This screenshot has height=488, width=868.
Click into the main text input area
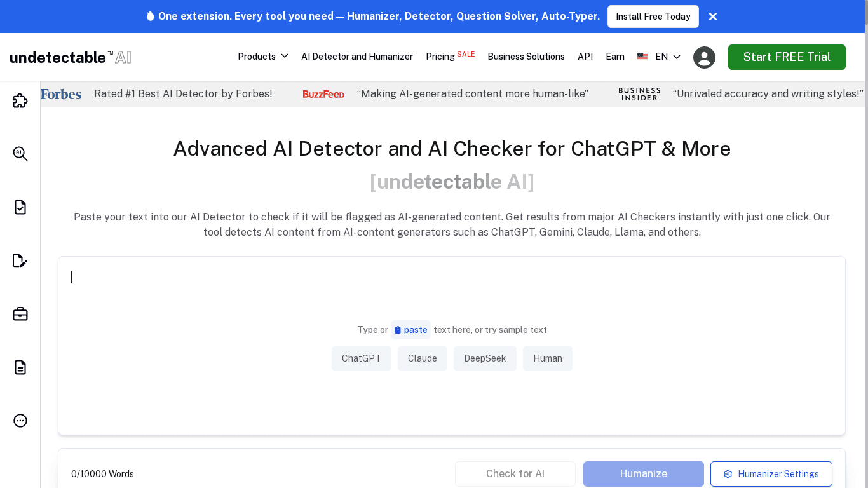(452, 346)
